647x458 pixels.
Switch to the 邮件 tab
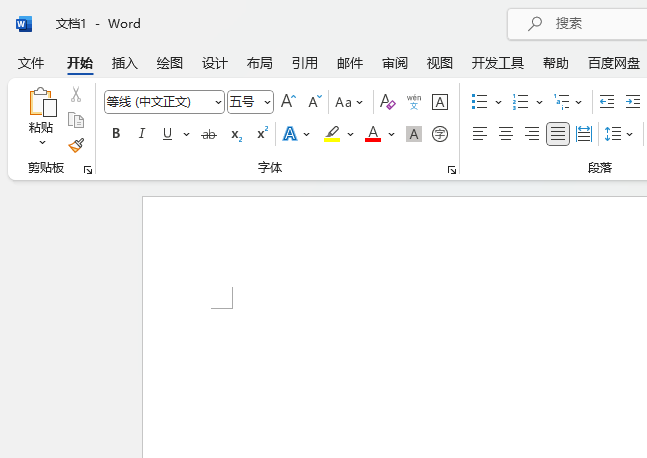point(350,63)
